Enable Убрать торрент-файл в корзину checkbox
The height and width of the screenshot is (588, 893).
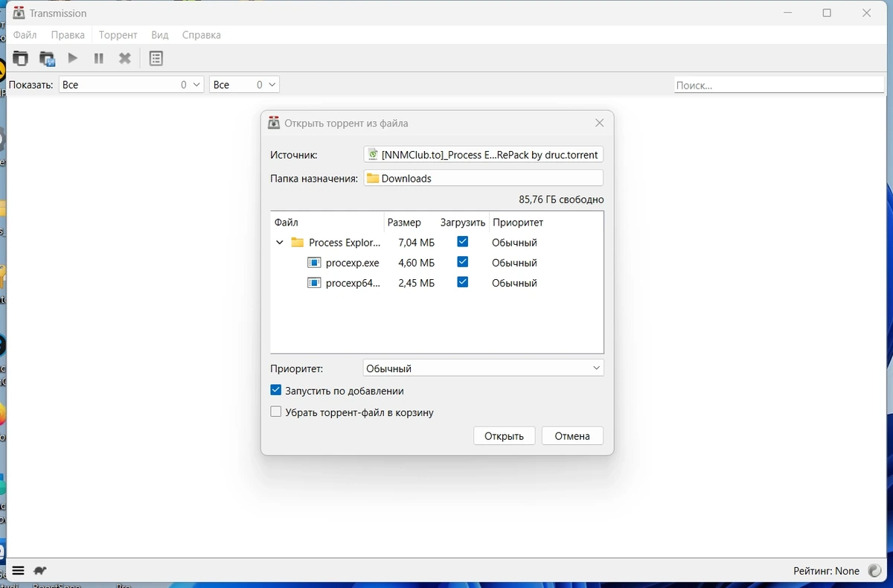coord(276,412)
